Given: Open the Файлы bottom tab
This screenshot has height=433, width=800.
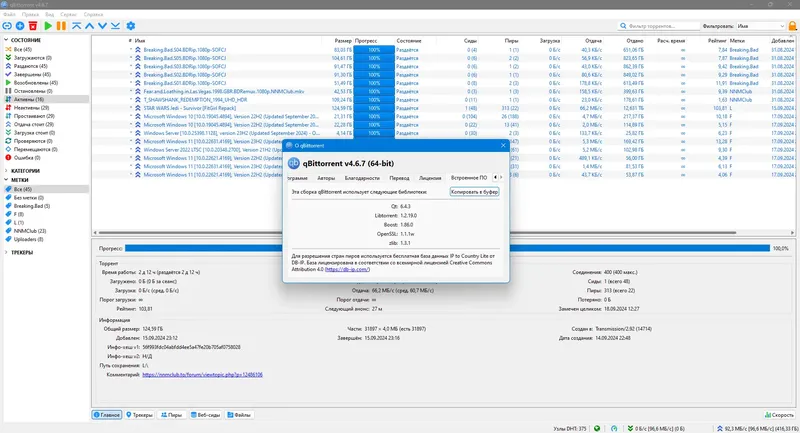Looking at the screenshot, I should [x=239, y=415].
